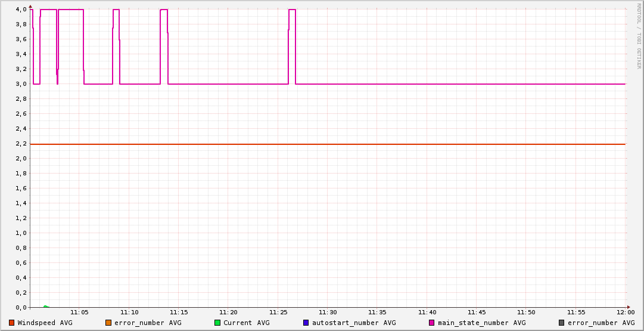Click the red Windspeed AVG legend swatch
Screen dimensions: 644x331
(x=11, y=323)
